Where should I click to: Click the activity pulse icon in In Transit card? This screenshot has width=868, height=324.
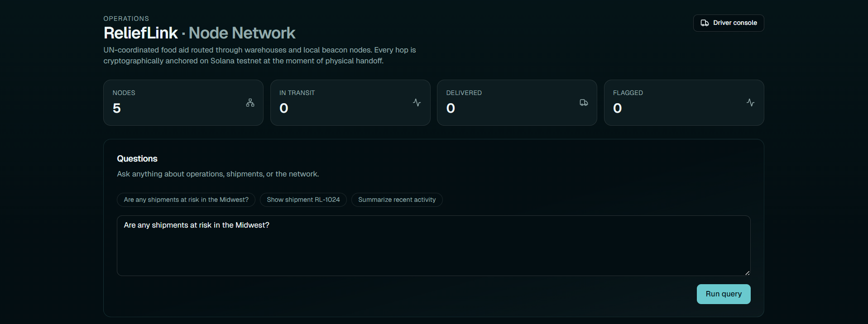tap(417, 103)
